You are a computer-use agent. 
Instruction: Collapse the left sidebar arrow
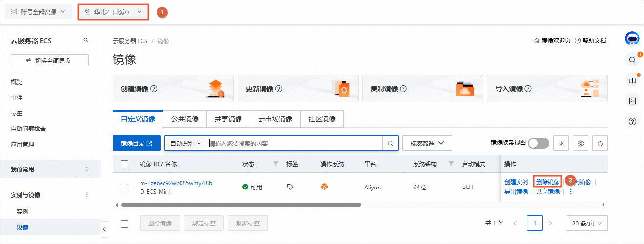pyautogui.click(x=104, y=229)
